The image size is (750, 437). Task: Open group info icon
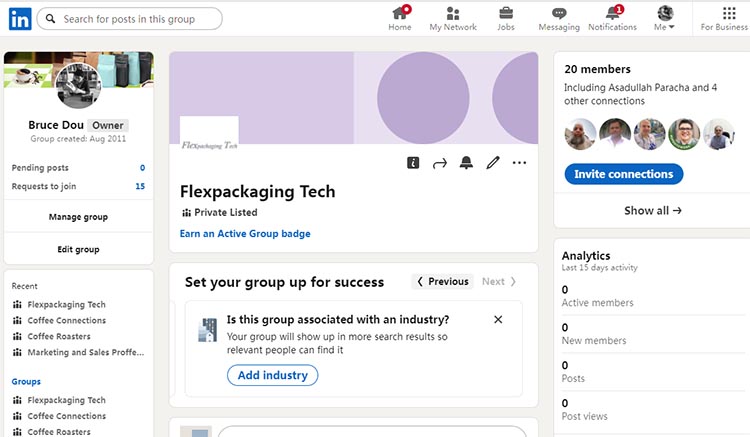tap(413, 163)
